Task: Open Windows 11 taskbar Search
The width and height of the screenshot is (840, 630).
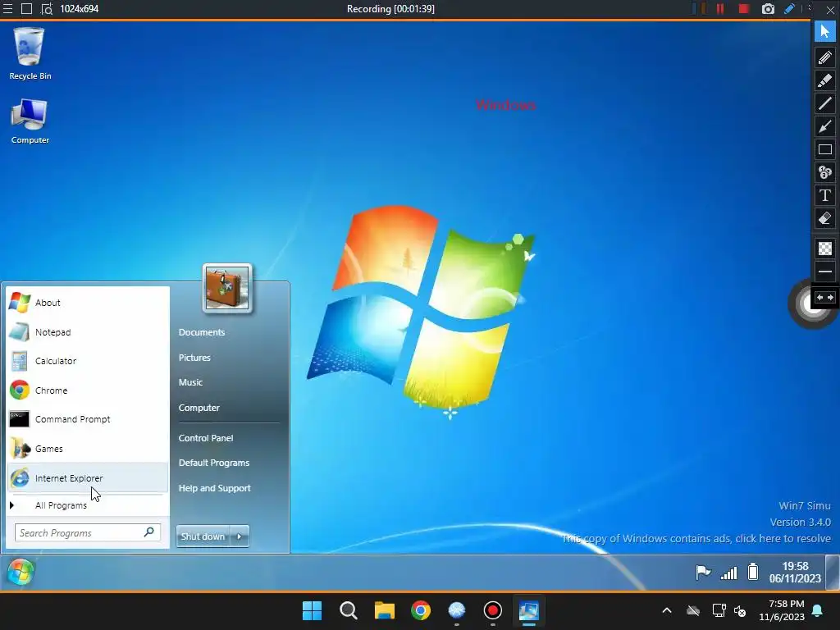Action: [x=348, y=610]
